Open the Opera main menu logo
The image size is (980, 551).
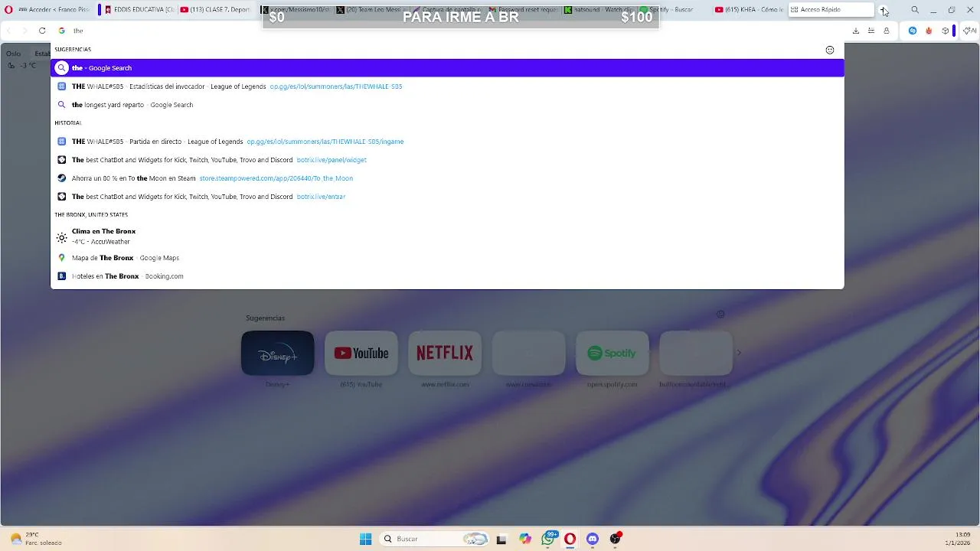(8, 10)
